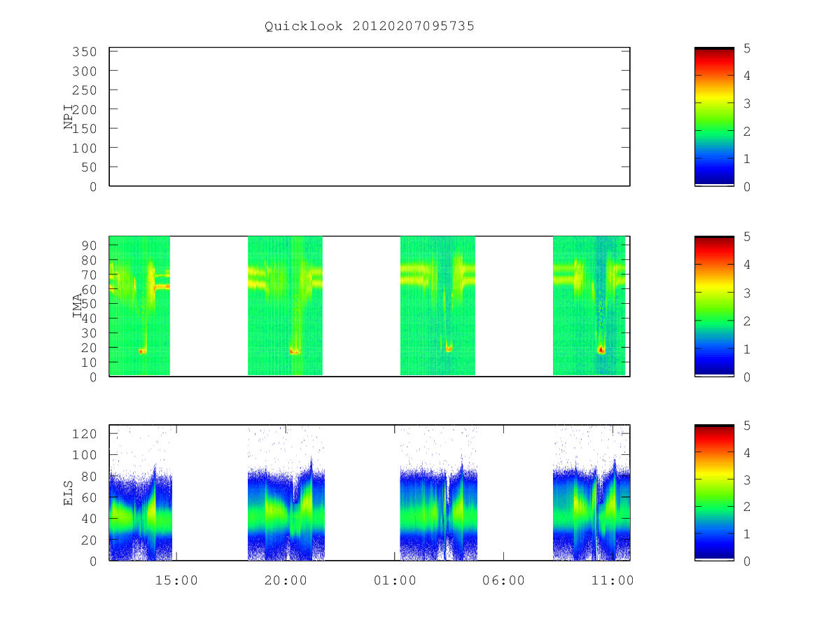Click the 40 tick on ELS axis
The height and width of the screenshot is (630, 840).
click(88, 519)
